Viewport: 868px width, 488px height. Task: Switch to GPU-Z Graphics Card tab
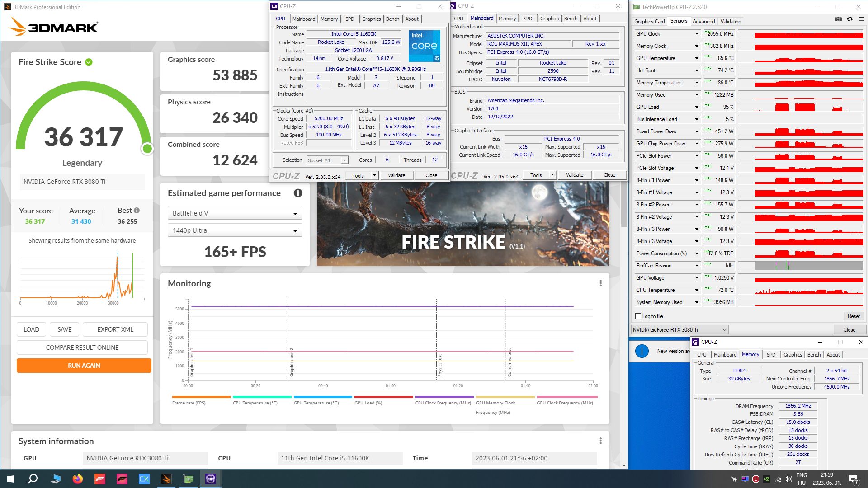[x=649, y=22]
